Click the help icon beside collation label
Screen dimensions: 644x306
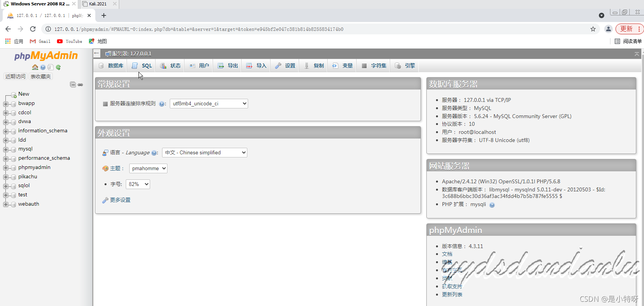[162, 104]
